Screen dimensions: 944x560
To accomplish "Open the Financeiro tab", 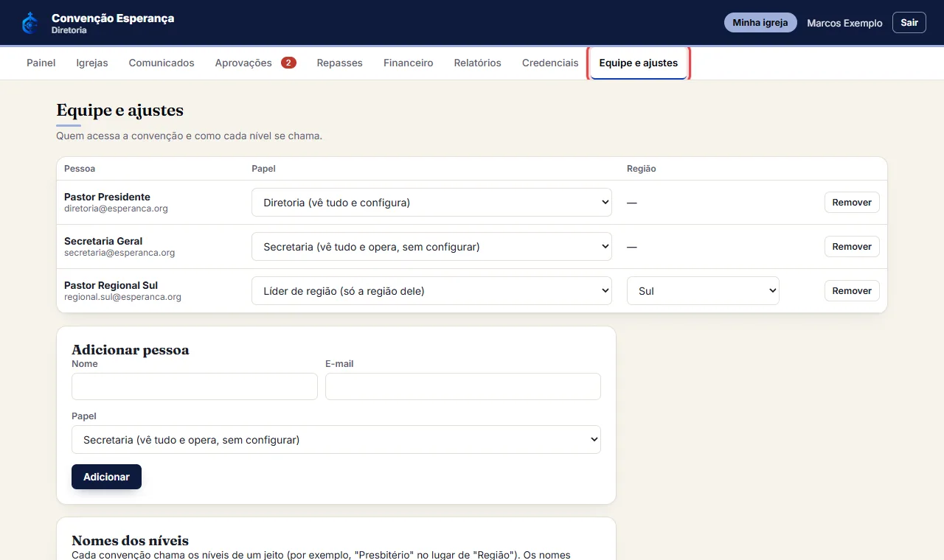I will tap(409, 63).
